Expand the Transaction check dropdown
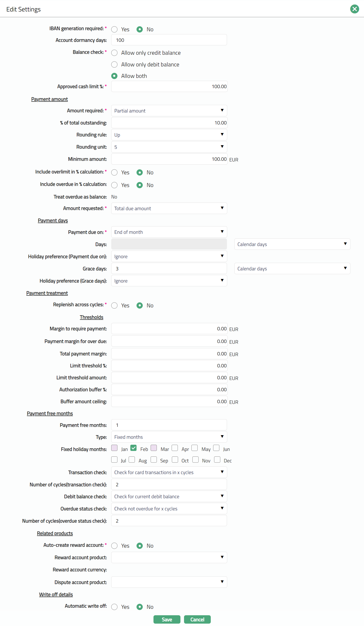364x626 pixels. (169, 472)
